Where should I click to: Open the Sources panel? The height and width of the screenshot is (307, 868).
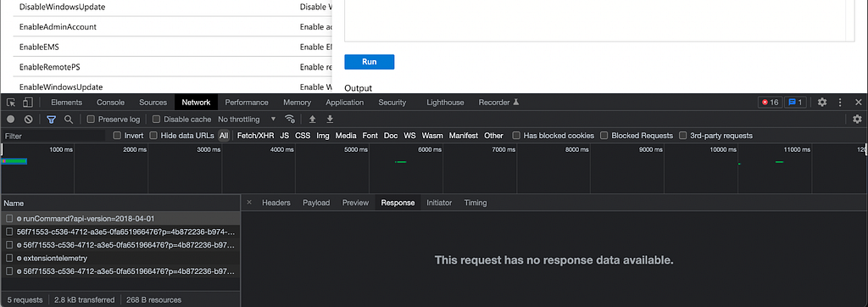[x=153, y=103]
